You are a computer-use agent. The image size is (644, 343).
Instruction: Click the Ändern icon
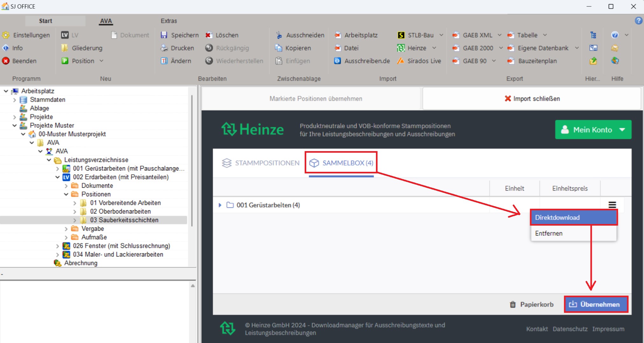pos(164,61)
